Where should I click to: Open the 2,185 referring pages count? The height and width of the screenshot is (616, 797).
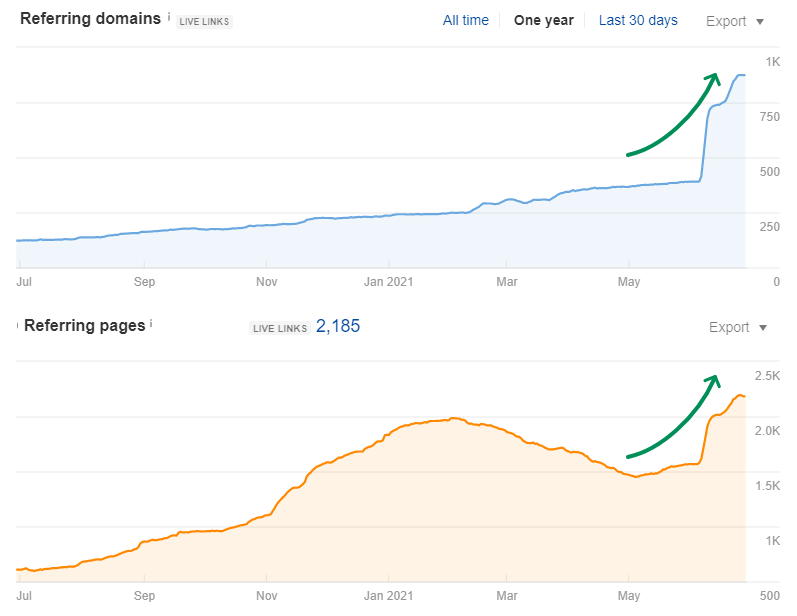click(x=338, y=326)
